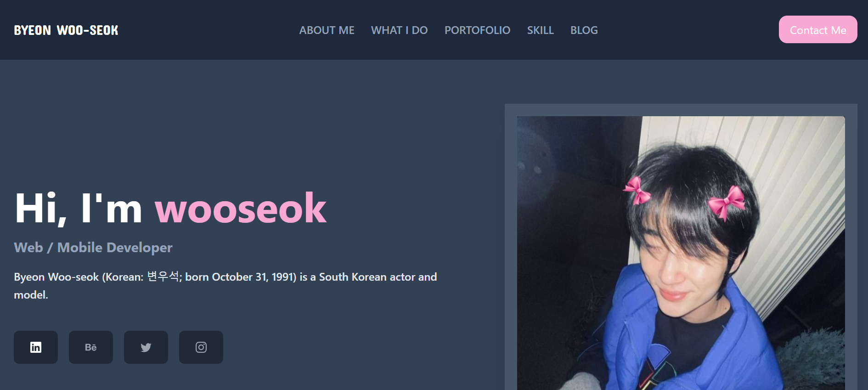This screenshot has width=868, height=390.
Task: Select the SKILL navigation item
Action: point(541,30)
